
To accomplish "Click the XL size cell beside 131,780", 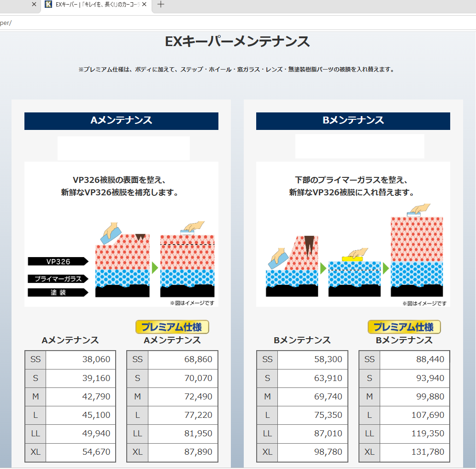I will (x=370, y=452).
